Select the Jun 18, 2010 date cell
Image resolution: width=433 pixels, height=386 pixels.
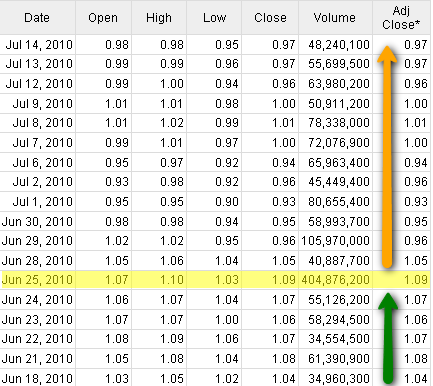(x=37, y=379)
